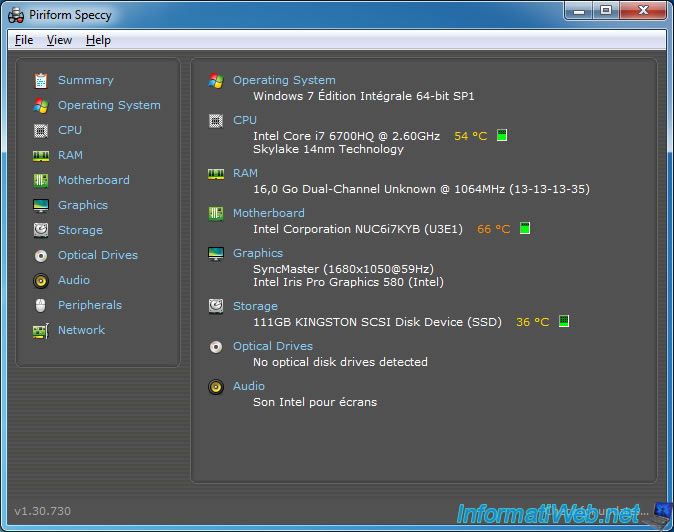Click the Skylake 14nm Technology text
This screenshot has height=532, width=674.
328,149
